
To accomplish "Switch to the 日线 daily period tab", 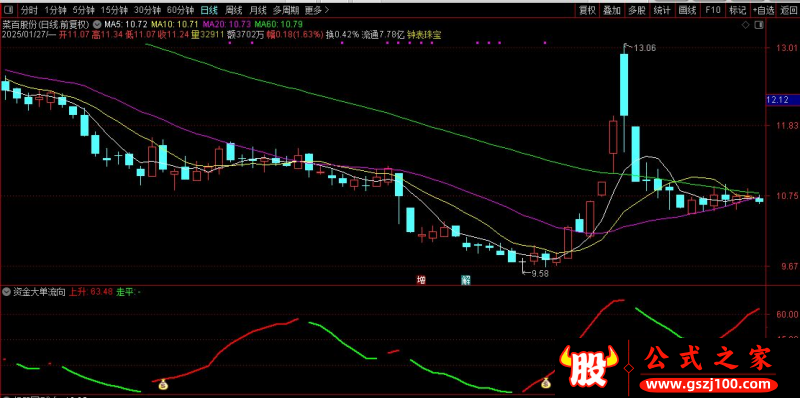I will (208, 10).
